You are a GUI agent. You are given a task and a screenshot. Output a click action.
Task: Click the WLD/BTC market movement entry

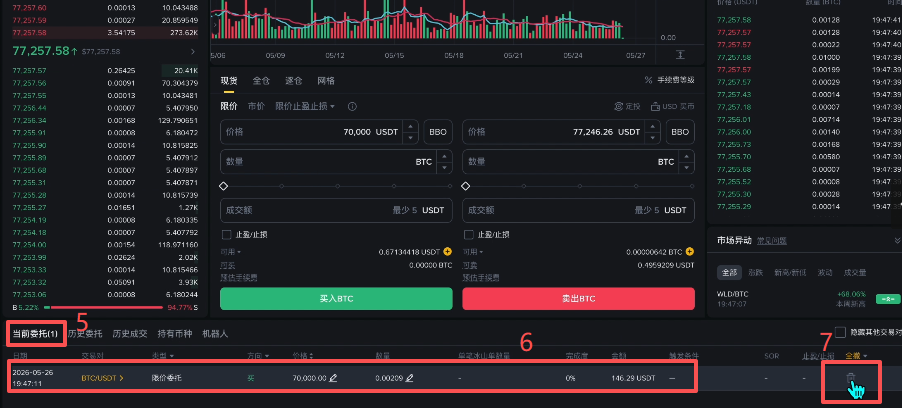pos(808,298)
